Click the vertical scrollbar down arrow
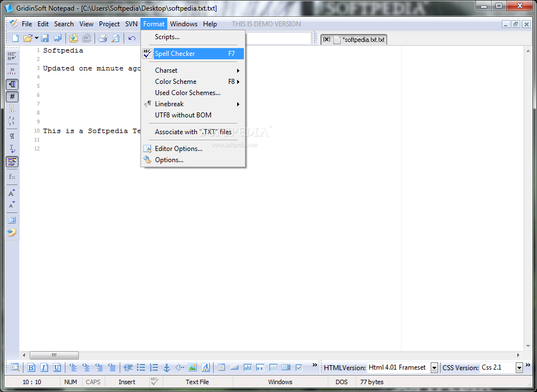This screenshot has height=392, width=537. (x=527, y=347)
